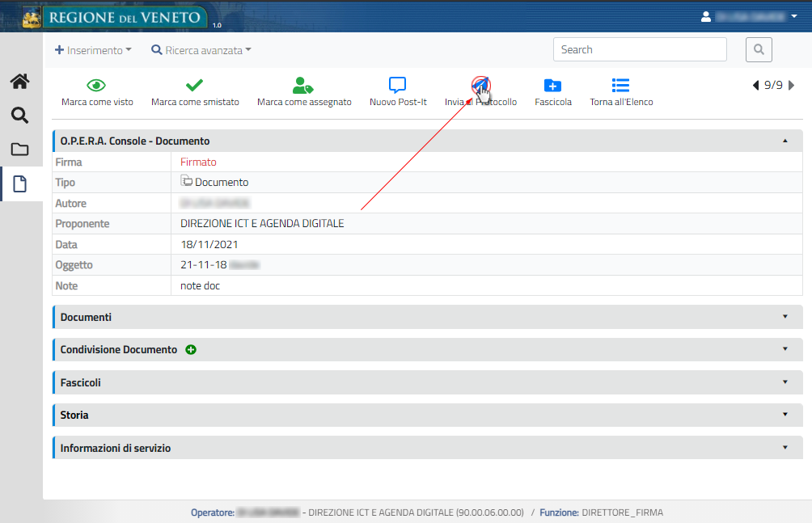Expand the Storia section
This screenshot has height=523, width=812.
[785, 415]
